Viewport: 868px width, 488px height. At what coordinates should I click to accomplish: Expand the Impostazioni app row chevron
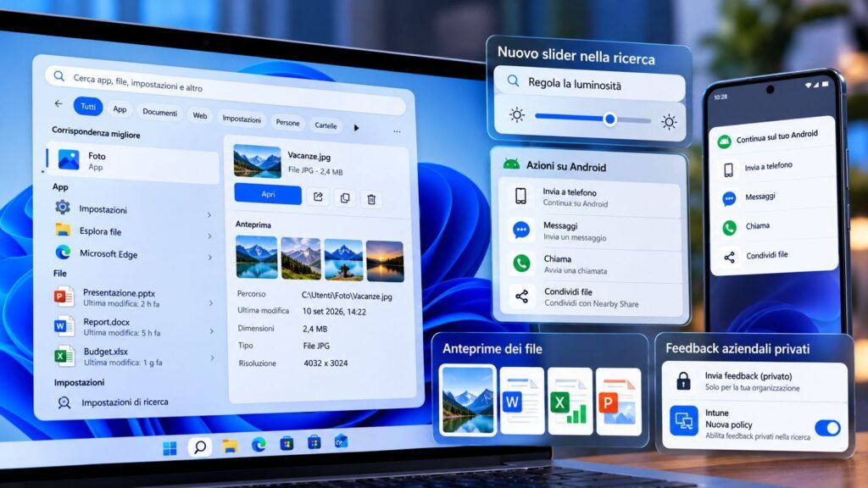coord(209,214)
